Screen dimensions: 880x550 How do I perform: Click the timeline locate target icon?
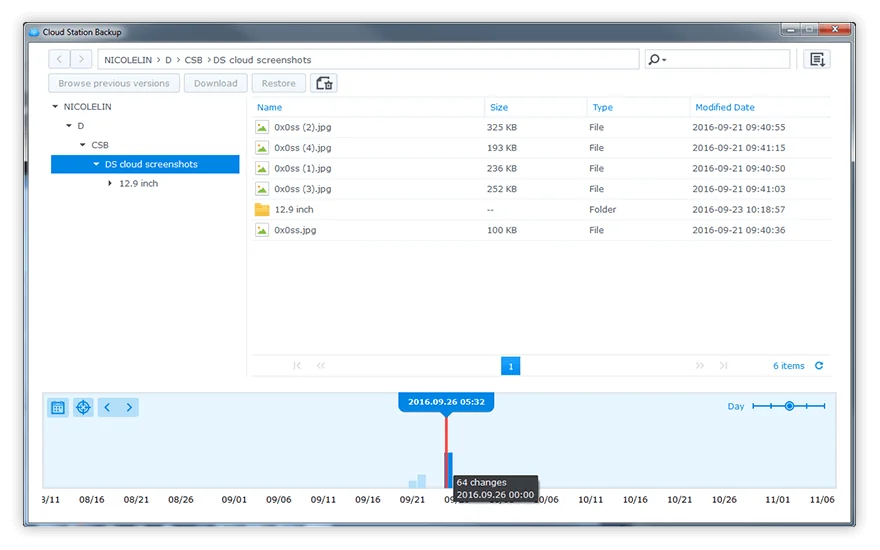(x=83, y=407)
